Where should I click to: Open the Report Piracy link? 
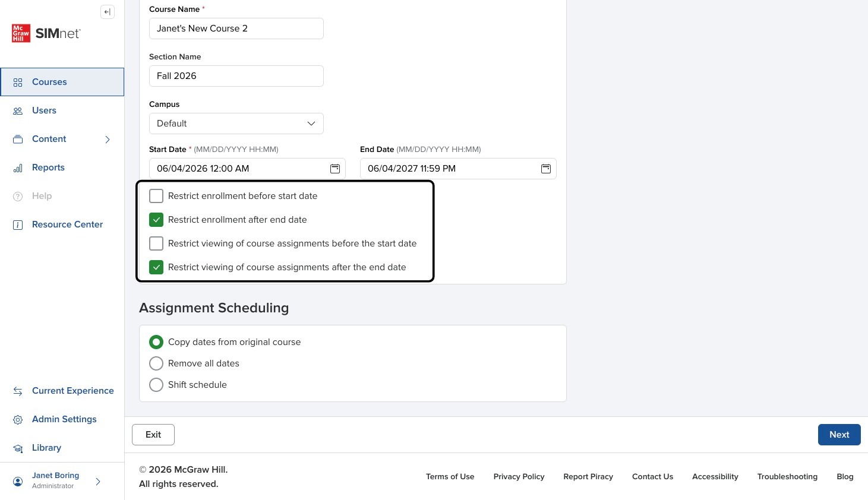(588, 477)
